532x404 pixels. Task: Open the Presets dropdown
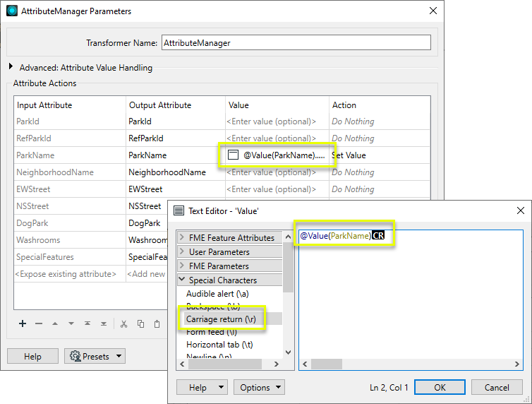click(95, 357)
